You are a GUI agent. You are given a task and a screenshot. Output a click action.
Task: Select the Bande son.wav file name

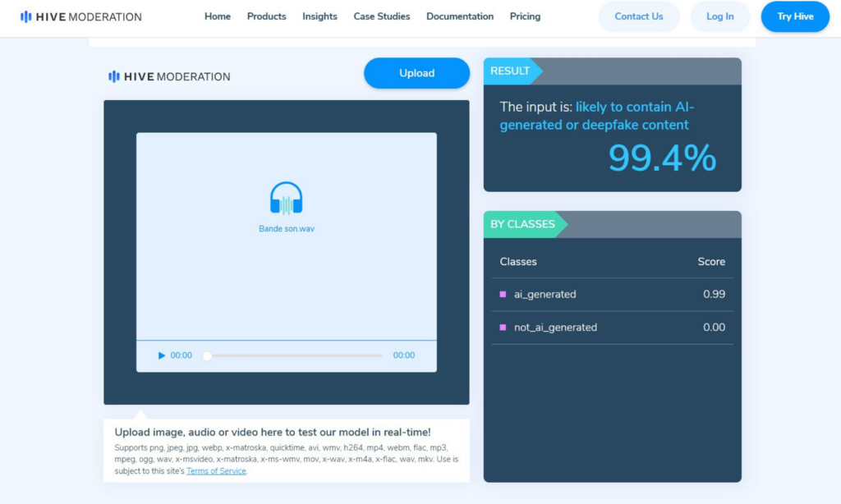287,229
